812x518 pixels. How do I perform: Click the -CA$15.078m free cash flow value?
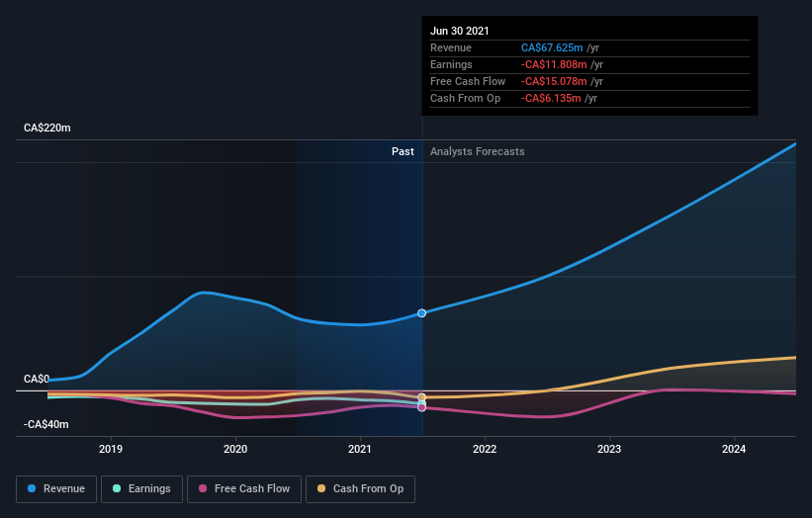pyautogui.click(x=554, y=81)
